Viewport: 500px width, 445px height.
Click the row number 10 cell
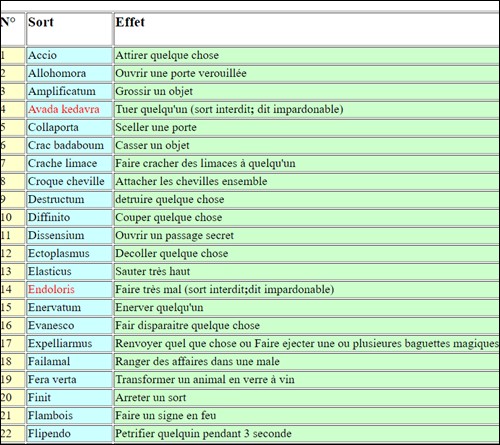pos(12,217)
